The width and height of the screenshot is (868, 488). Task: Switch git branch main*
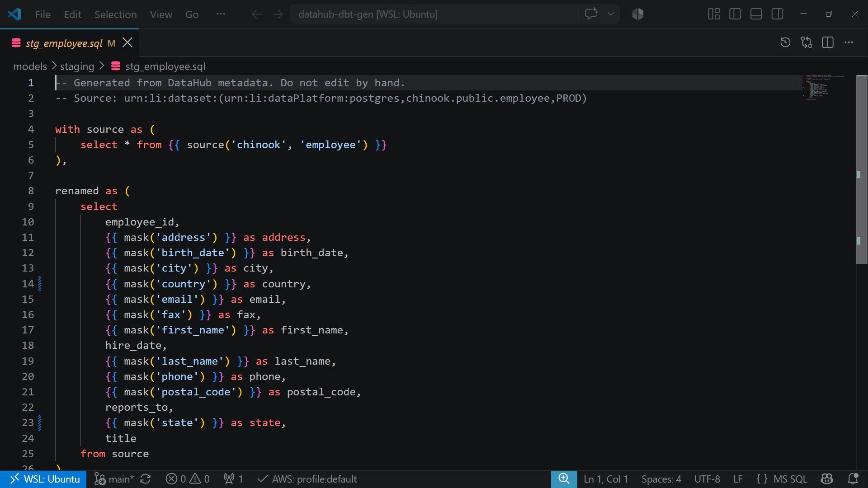coord(114,479)
